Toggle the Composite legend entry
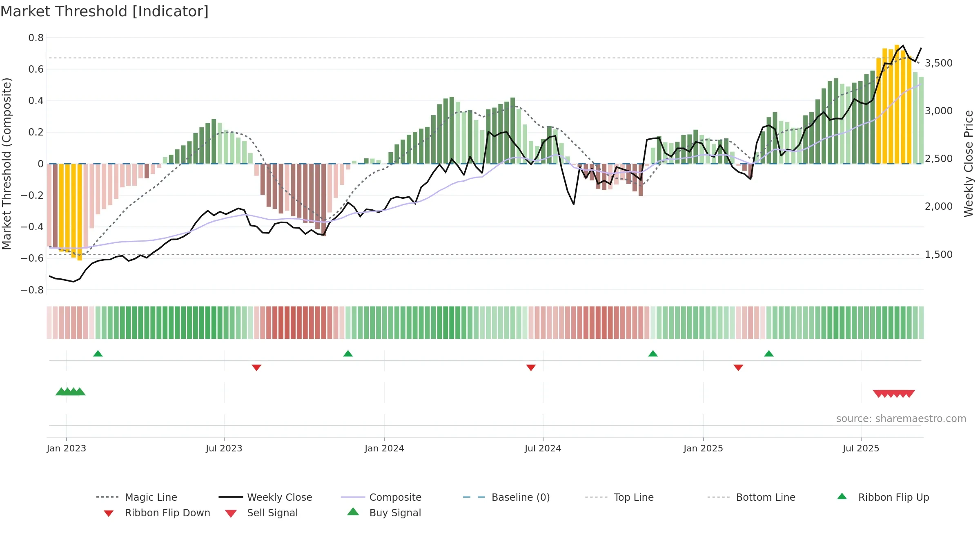 pyautogui.click(x=381, y=497)
